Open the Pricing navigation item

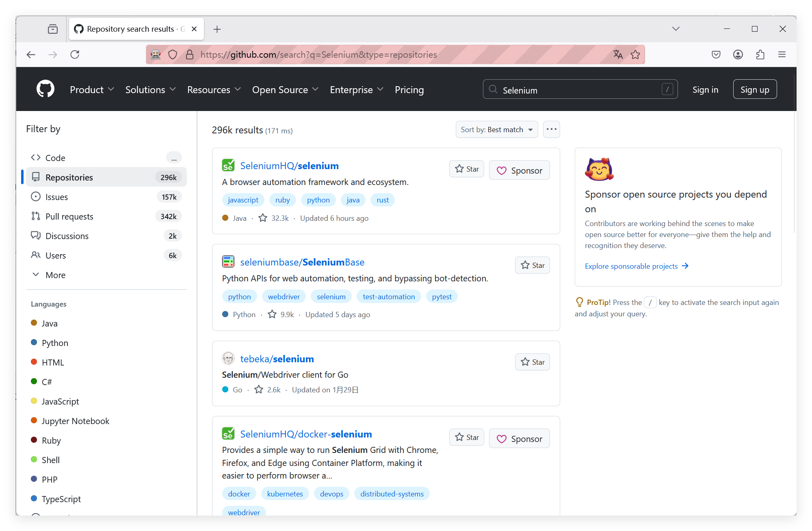point(409,90)
